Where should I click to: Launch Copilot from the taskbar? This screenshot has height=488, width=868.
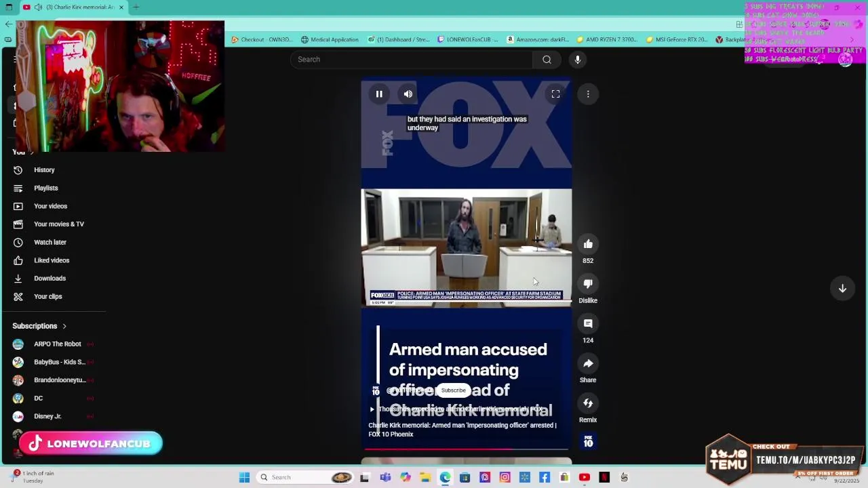pos(406,477)
